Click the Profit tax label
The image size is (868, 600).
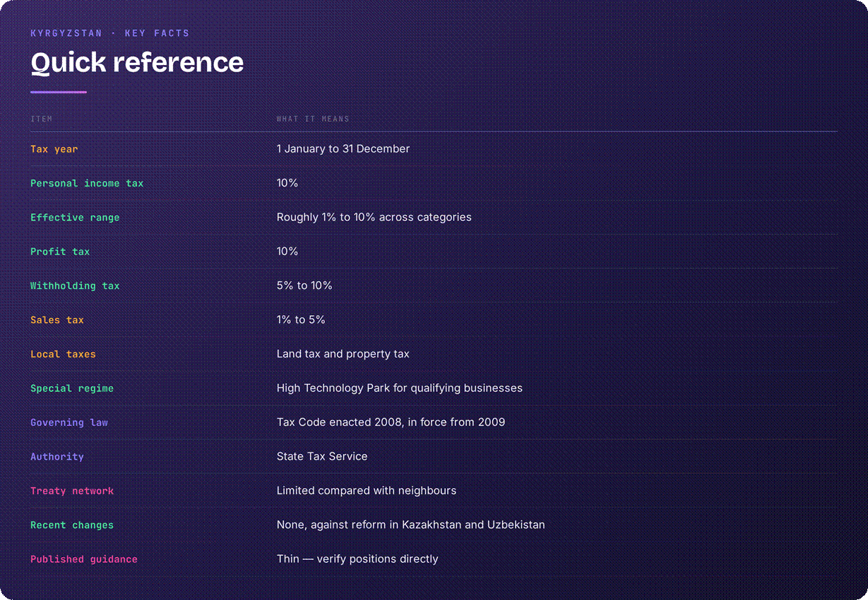[60, 252]
